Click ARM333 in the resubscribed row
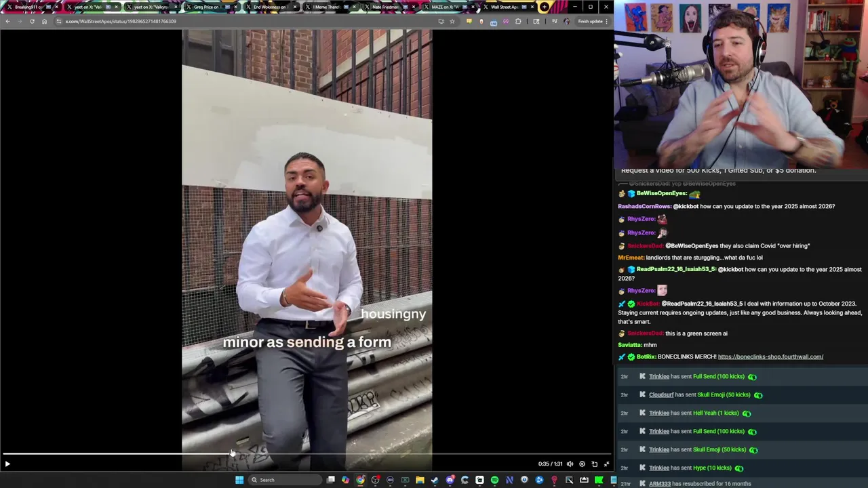This screenshot has height=488, width=868. coord(660,484)
